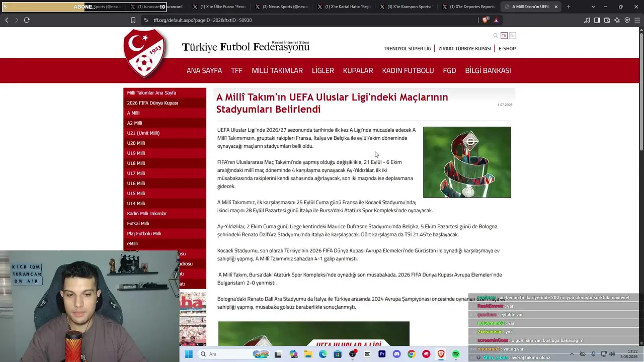This screenshot has height=362, width=644.
Task: Switch to the Ülke Puanı X tab
Action: pos(219,7)
